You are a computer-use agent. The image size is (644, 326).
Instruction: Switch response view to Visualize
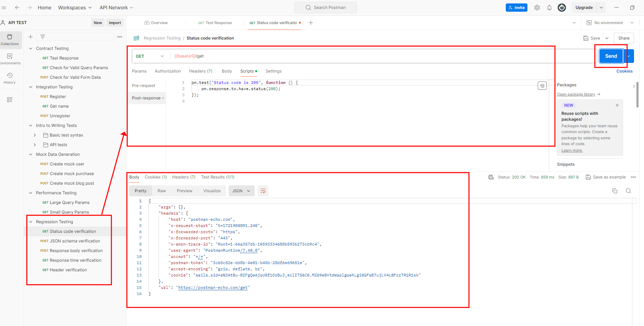(x=212, y=191)
